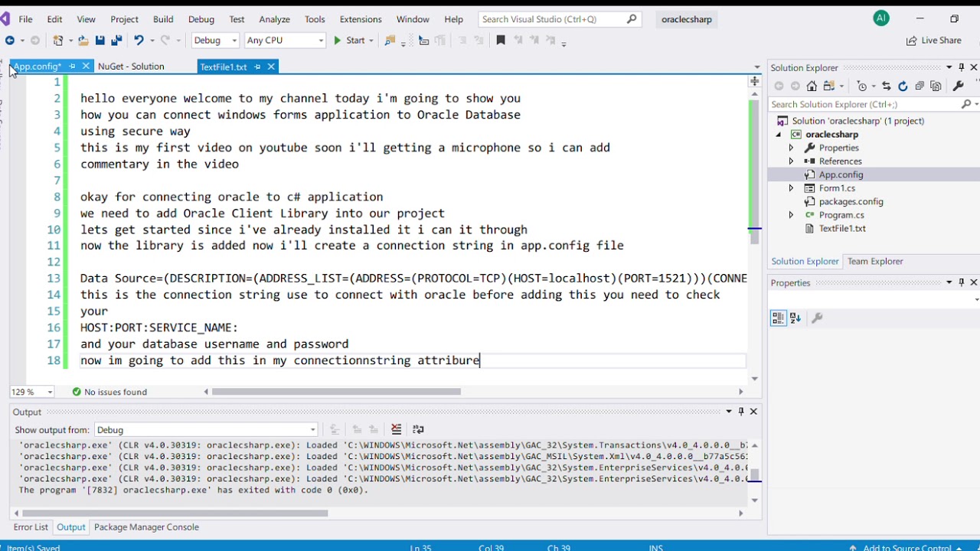Open the Start button dropdown arrow
The image size is (980, 551).
(371, 41)
